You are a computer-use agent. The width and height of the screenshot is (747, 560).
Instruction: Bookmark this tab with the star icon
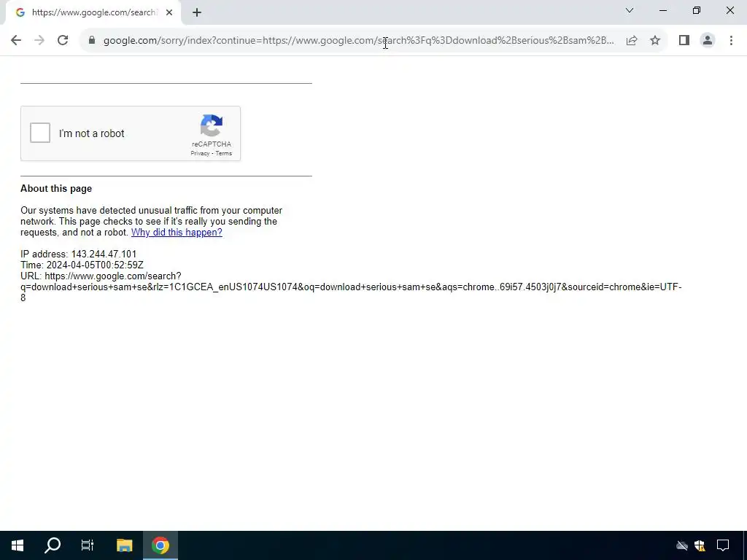[655, 41]
